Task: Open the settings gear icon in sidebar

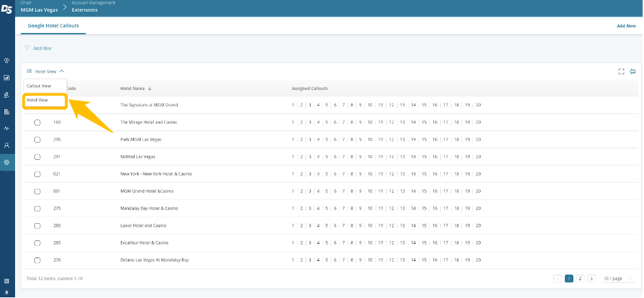Action: pos(7,162)
